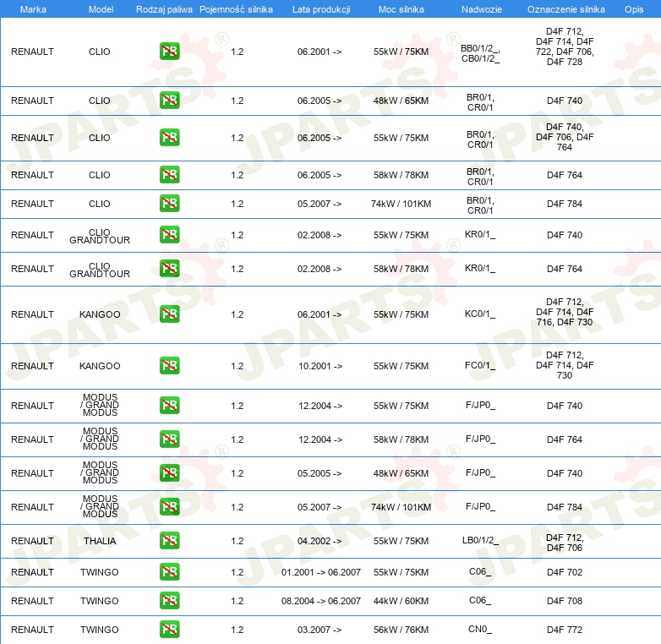The height and width of the screenshot is (644, 661).
Task: Click CLIO GRANDTOUR model in D4F 740 row
Action: tap(100, 237)
